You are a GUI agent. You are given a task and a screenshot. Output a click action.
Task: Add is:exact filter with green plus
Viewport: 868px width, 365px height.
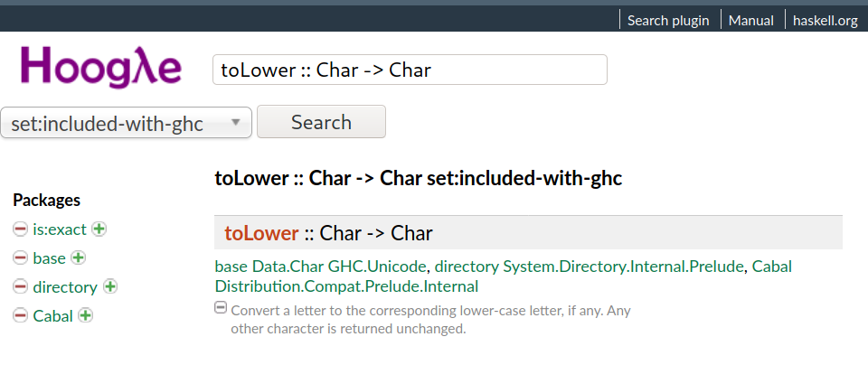[99, 229]
